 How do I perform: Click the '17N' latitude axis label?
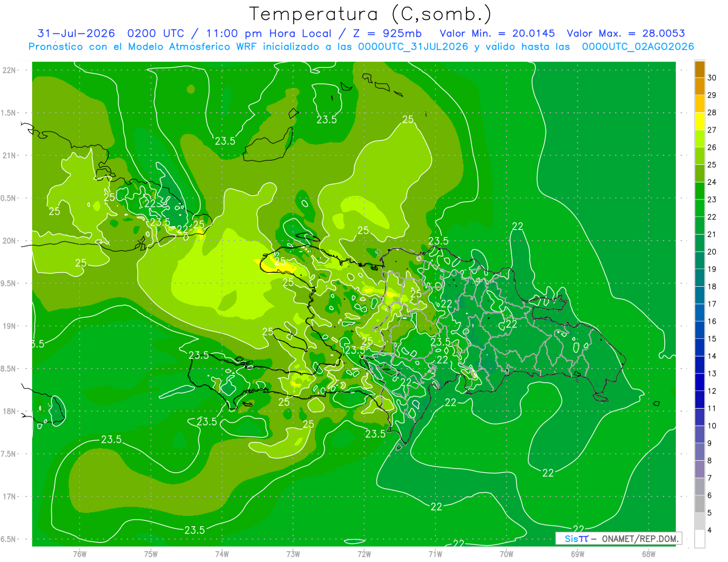click(x=10, y=497)
